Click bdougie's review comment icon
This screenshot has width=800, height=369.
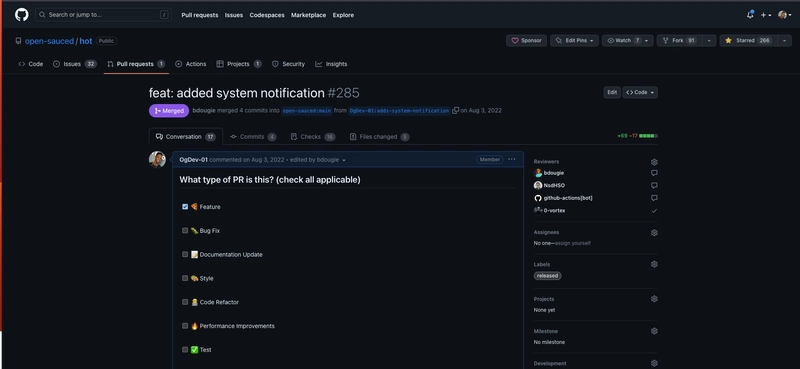click(x=654, y=173)
